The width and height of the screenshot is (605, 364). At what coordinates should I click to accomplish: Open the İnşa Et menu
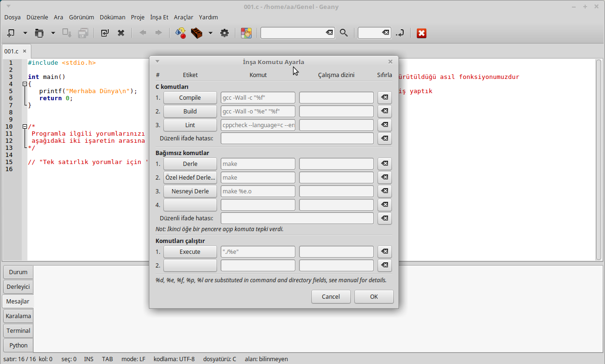(159, 17)
